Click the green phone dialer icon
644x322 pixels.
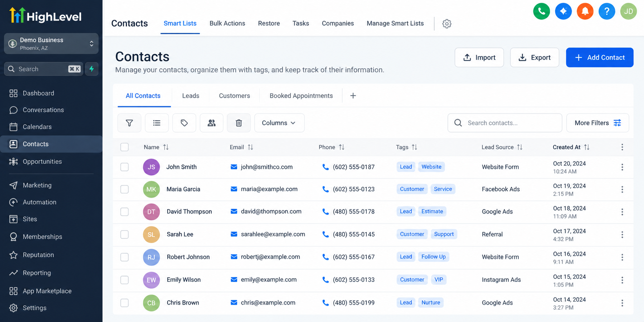point(541,11)
